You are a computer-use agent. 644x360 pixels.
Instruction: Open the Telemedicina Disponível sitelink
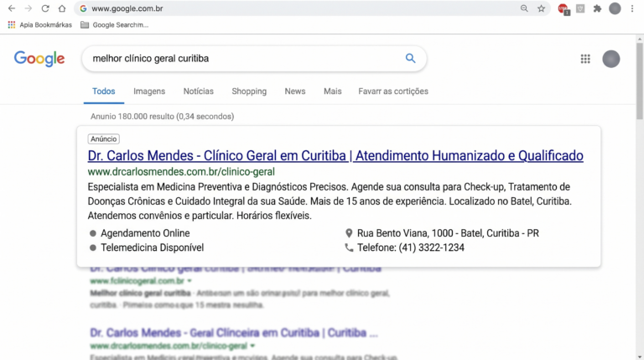coord(152,248)
